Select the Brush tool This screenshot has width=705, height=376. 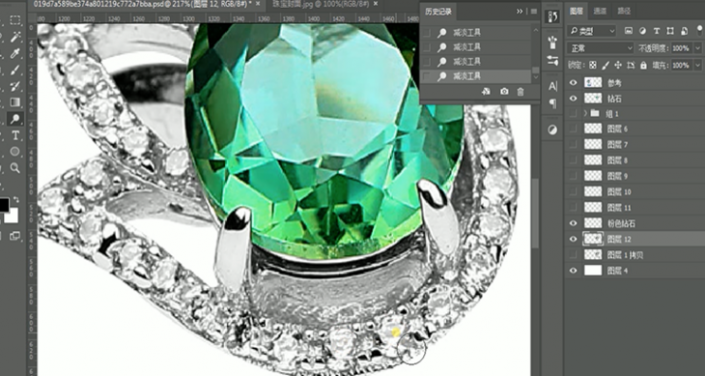click(15, 70)
